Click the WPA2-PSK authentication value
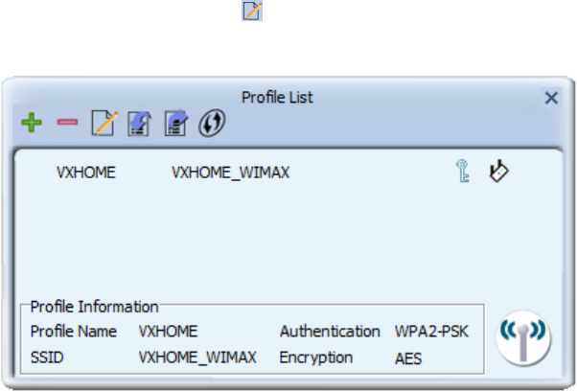The height and width of the screenshot is (392, 577). [431, 332]
